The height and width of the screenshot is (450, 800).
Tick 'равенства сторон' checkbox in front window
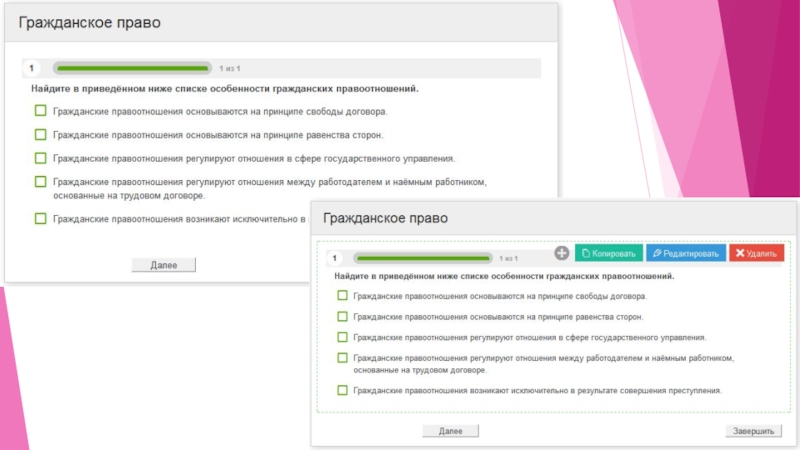pyautogui.click(x=342, y=316)
